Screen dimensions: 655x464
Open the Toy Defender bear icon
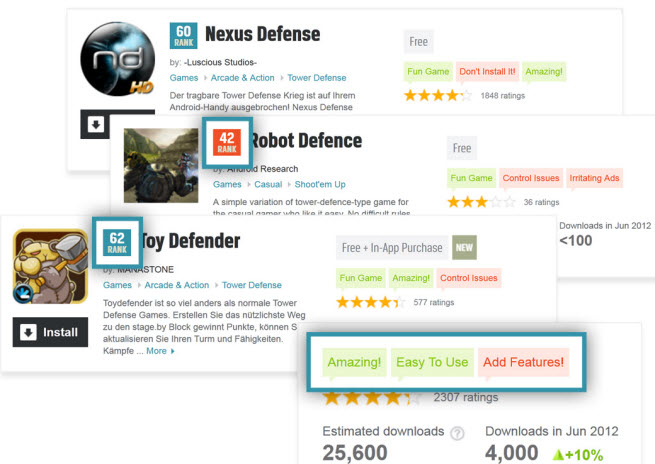50,266
